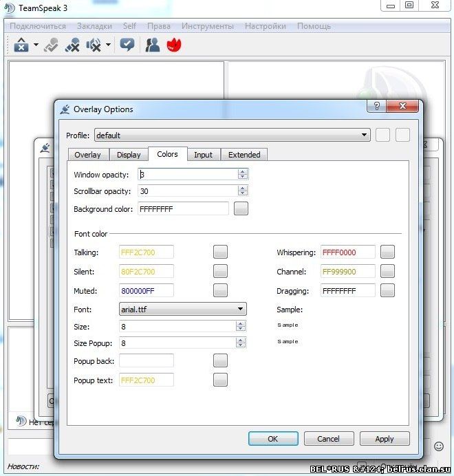Screen dimensions: 454x476
Task: Open the Закладки menu
Action: tap(94, 26)
